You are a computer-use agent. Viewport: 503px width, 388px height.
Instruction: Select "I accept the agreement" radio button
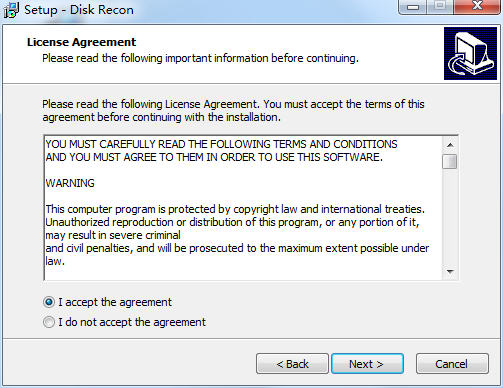[49, 302]
